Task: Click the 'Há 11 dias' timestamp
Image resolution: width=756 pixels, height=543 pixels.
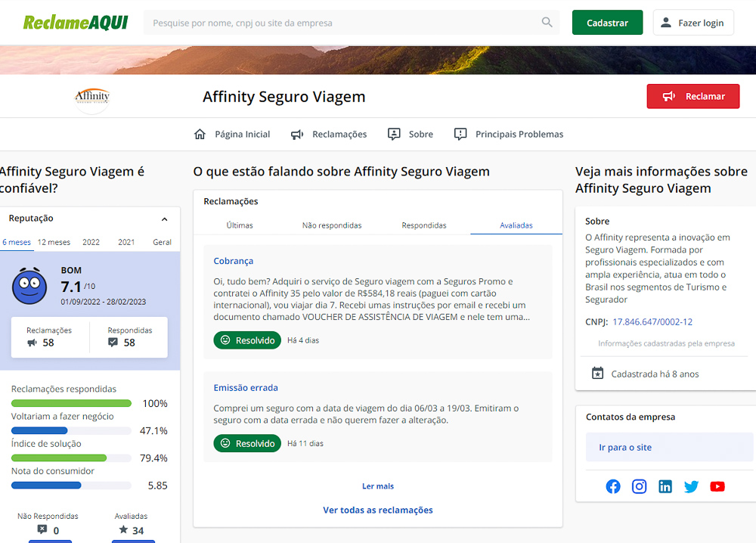Action: 305,443
